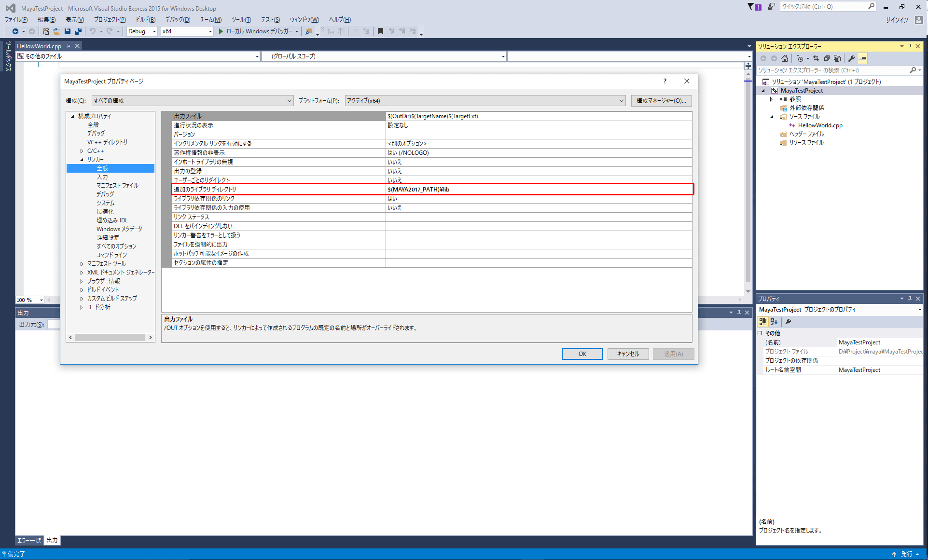The image size is (928, 560).
Task: Click the property tree horizontal scrollbar
Action: (x=110, y=337)
